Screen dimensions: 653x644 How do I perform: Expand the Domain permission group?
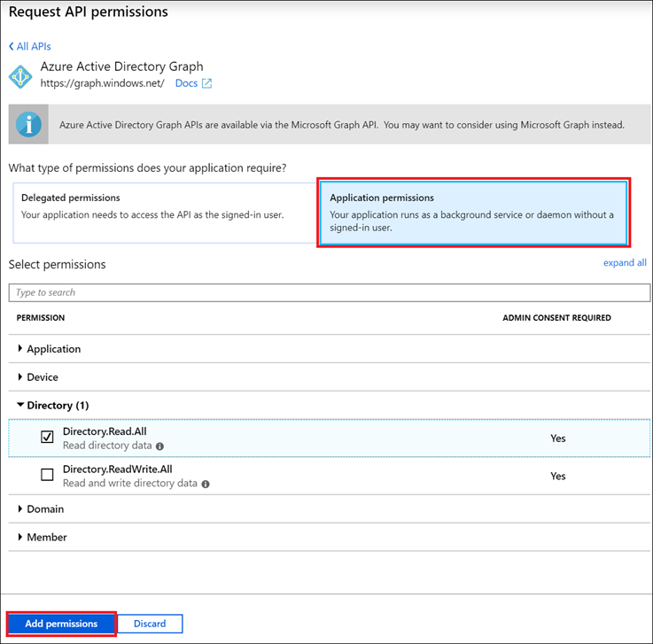coord(329,509)
